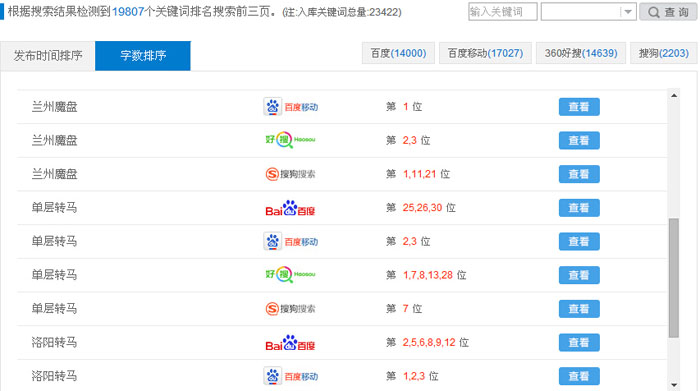Click the scrollbar down arrow

tap(674, 385)
